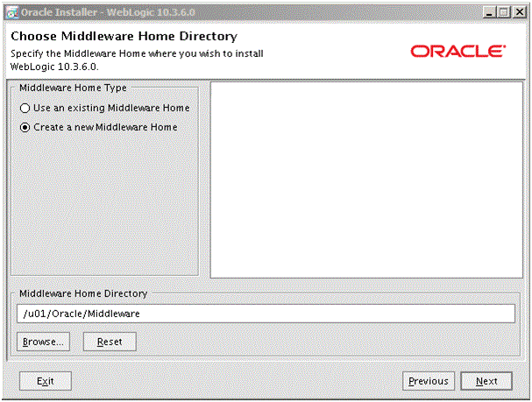Reset the Middleware Home Directory value
Screen dimensions: 532x402
[110, 342]
